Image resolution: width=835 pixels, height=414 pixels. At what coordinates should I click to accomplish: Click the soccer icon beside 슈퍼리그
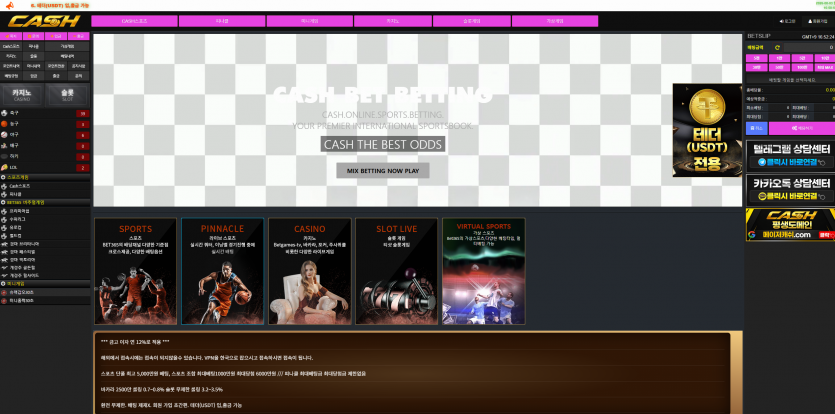[x=4, y=219]
